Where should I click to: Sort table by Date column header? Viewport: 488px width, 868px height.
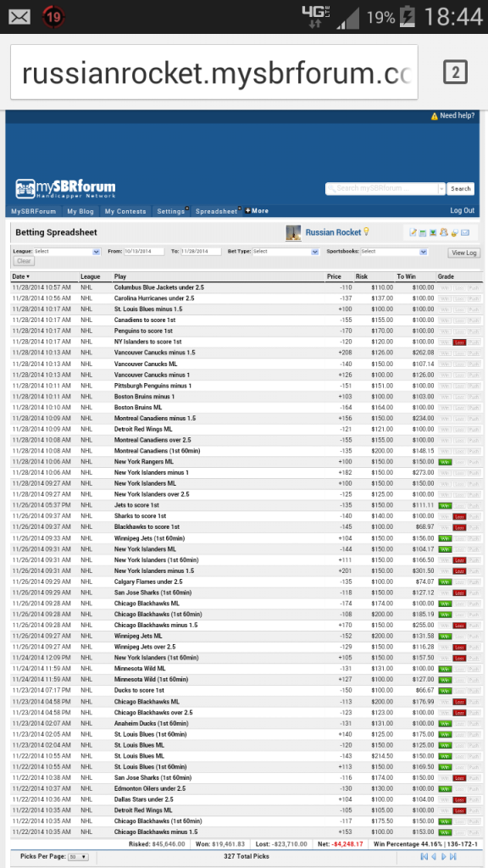(x=21, y=276)
